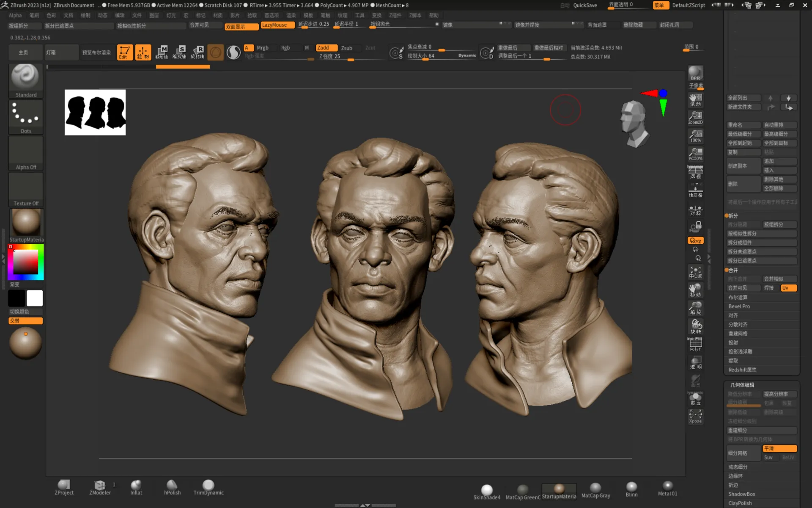Image resolution: width=812 pixels, height=508 pixels.
Task: Click the BPR render icon
Action: (x=695, y=73)
